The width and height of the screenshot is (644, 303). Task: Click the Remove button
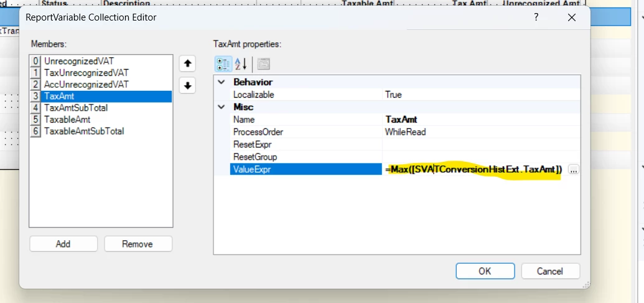[x=138, y=244]
